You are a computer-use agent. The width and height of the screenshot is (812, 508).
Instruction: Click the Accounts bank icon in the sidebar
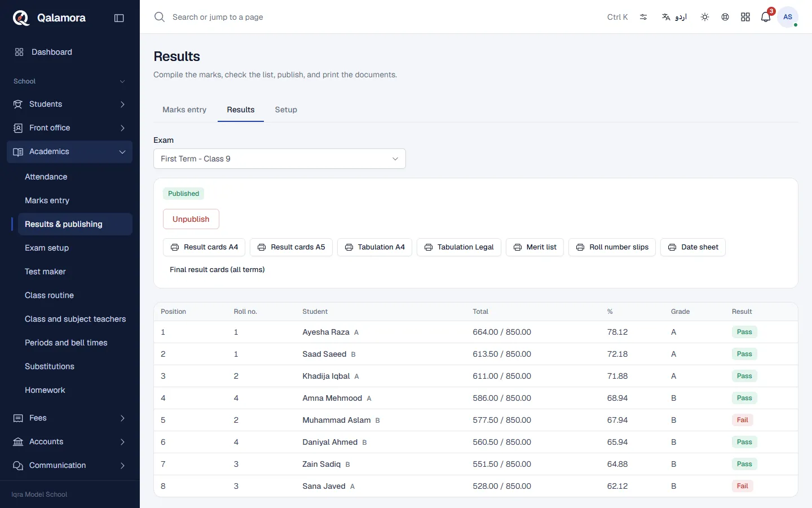pos(18,442)
